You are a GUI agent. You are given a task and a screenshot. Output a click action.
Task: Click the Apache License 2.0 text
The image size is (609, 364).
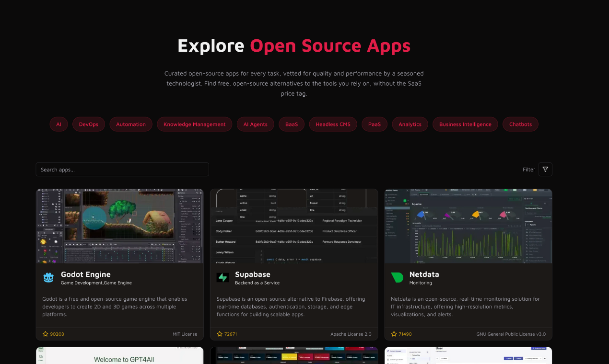(x=351, y=334)
